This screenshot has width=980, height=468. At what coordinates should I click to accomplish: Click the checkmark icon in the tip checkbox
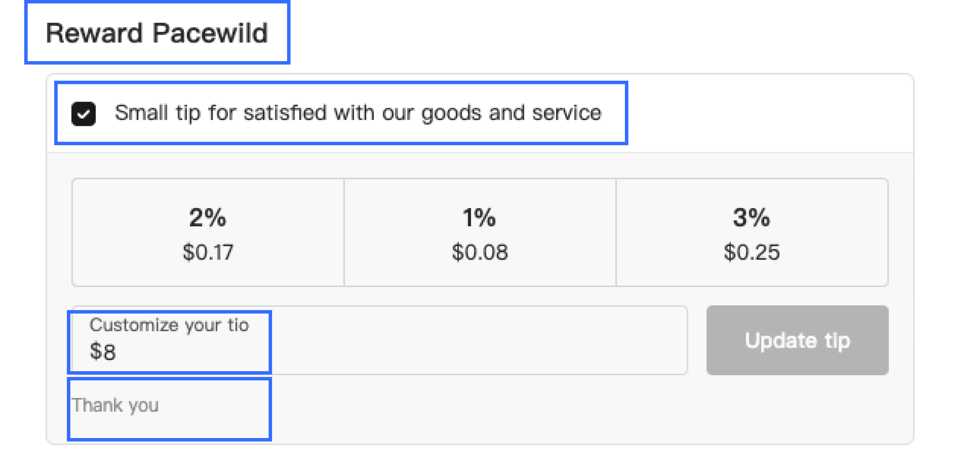pyautogui.click(x=83, y=114)
